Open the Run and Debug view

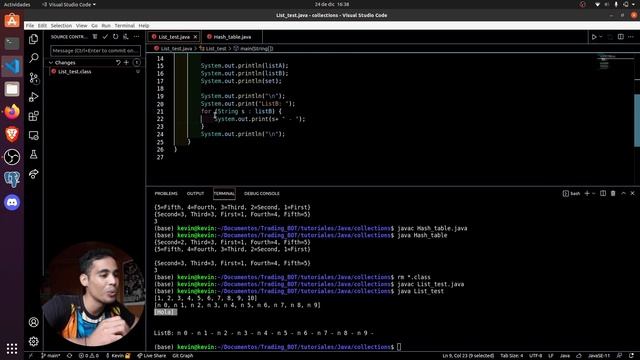coord(33,97)
